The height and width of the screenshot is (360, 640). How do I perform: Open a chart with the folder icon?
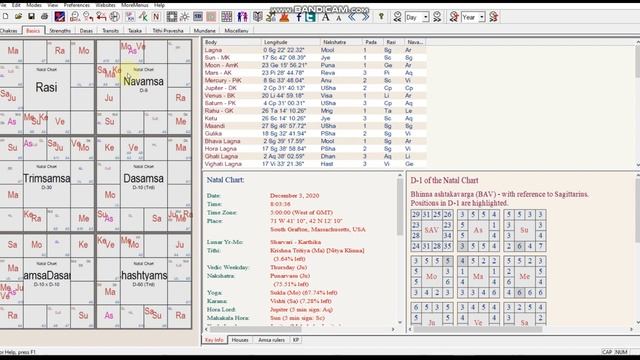18,17
